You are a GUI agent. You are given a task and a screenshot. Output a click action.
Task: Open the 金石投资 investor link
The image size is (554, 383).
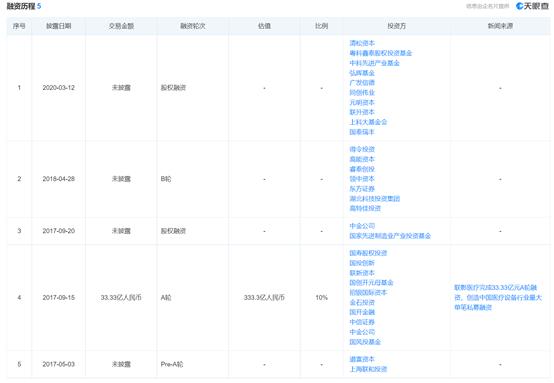coord(362,303)
